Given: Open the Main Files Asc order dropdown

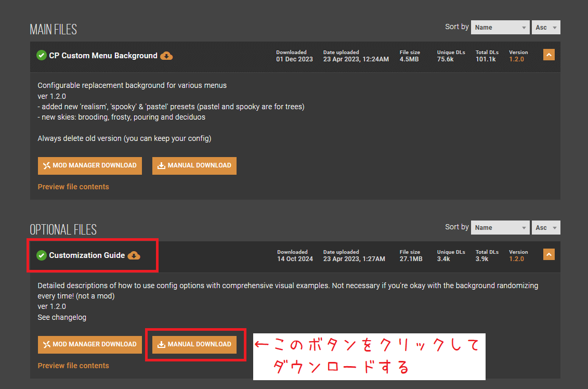Looking at the screenshot, I should (545, 28).
